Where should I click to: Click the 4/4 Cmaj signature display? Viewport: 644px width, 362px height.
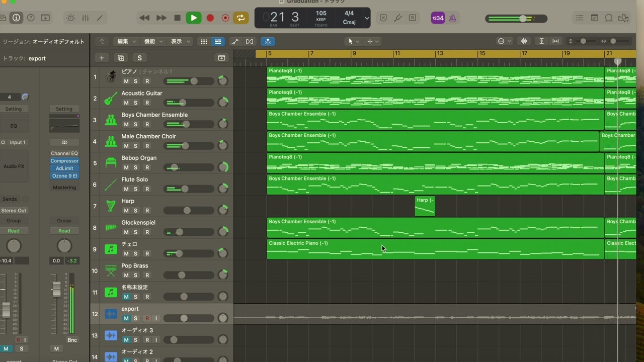click(x=349, y=18)
